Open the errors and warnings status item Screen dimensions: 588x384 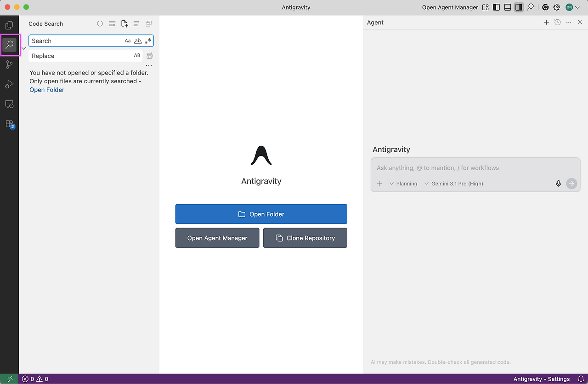tap(35, 379)
